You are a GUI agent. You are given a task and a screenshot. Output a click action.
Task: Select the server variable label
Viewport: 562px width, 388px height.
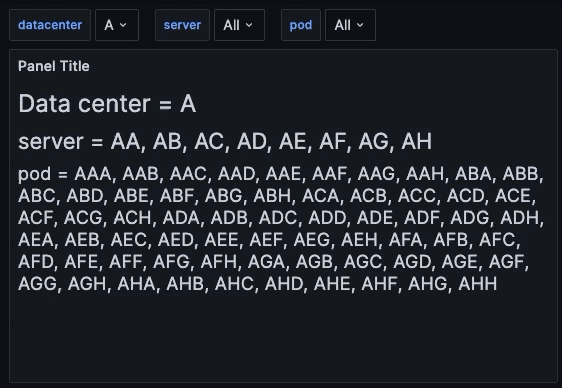[x=182, y=25]
